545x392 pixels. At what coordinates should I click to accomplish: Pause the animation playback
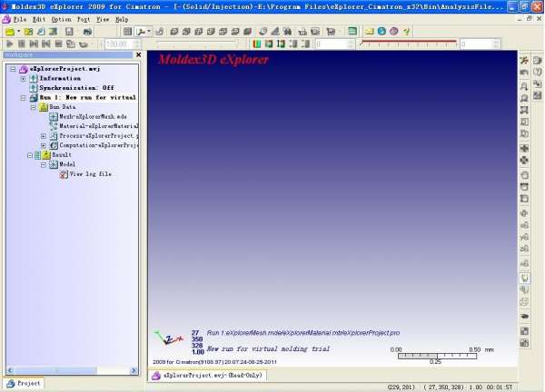(22, 44)
